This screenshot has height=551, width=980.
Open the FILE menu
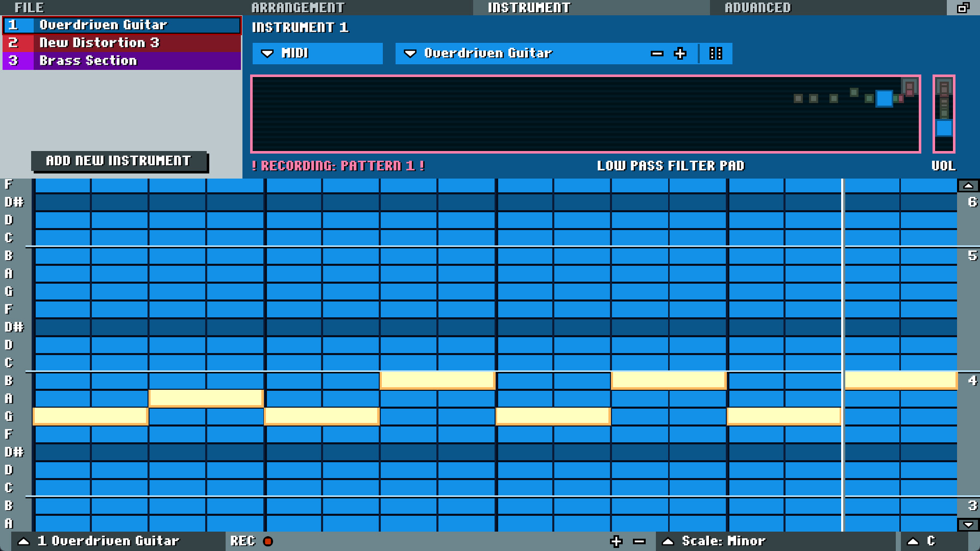tap(29, 7)
